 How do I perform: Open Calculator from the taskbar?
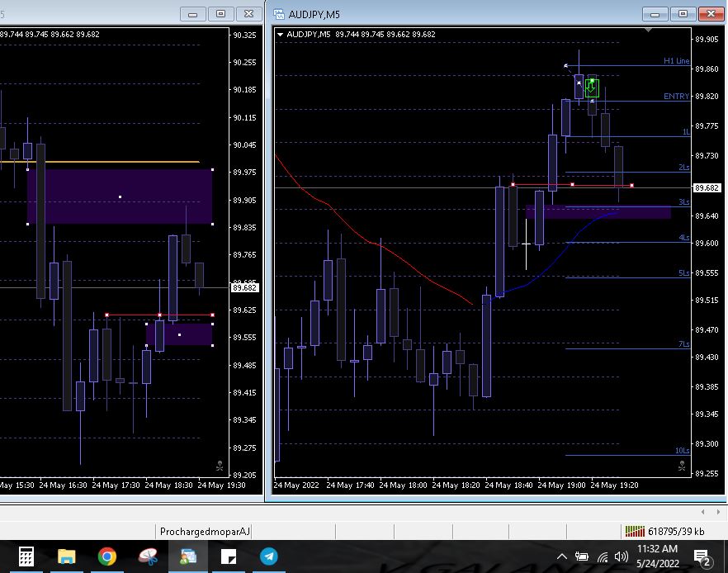pos(26,556)
